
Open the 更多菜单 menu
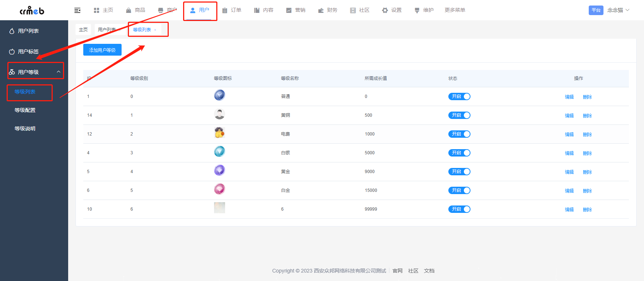coord(455,10)
